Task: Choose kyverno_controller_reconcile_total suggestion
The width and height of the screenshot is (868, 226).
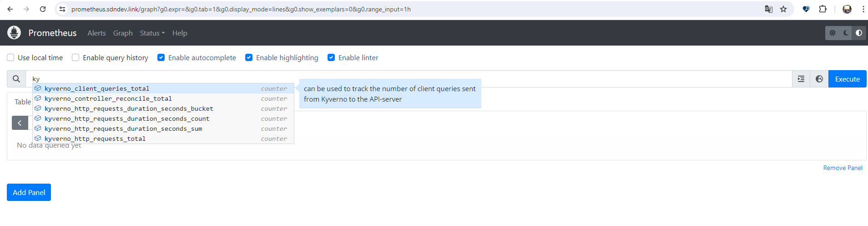Action: (163, 98)
